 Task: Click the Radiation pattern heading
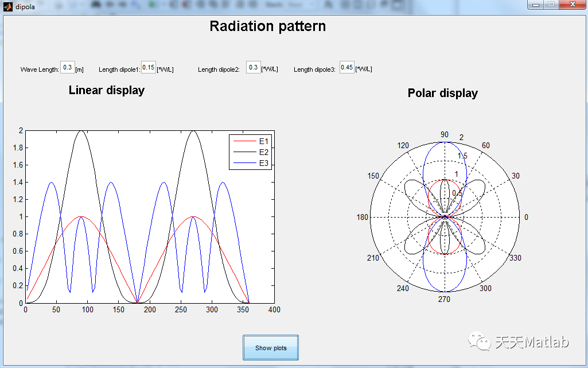(267, 26)
